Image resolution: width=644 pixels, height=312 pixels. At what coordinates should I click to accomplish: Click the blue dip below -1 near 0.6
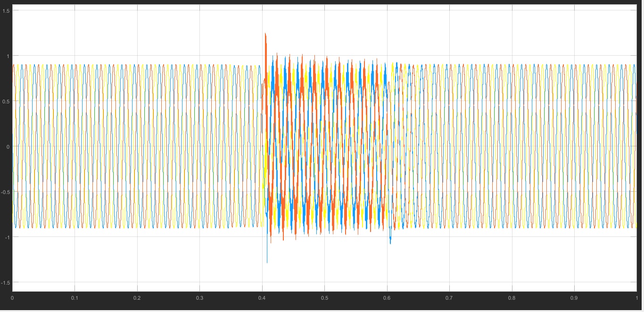click(x=390, y=242)
